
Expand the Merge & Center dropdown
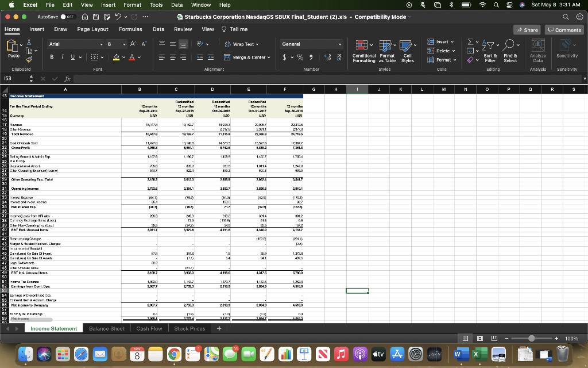268,57
